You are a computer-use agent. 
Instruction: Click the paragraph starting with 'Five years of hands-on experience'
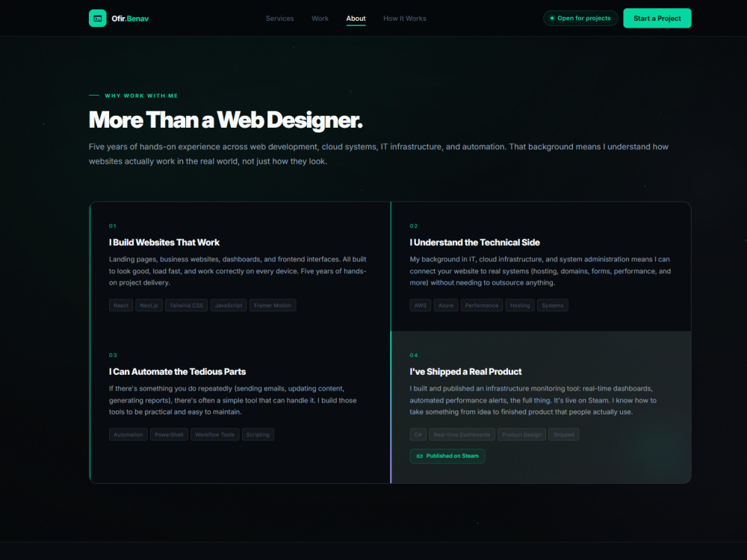point(378,154)
